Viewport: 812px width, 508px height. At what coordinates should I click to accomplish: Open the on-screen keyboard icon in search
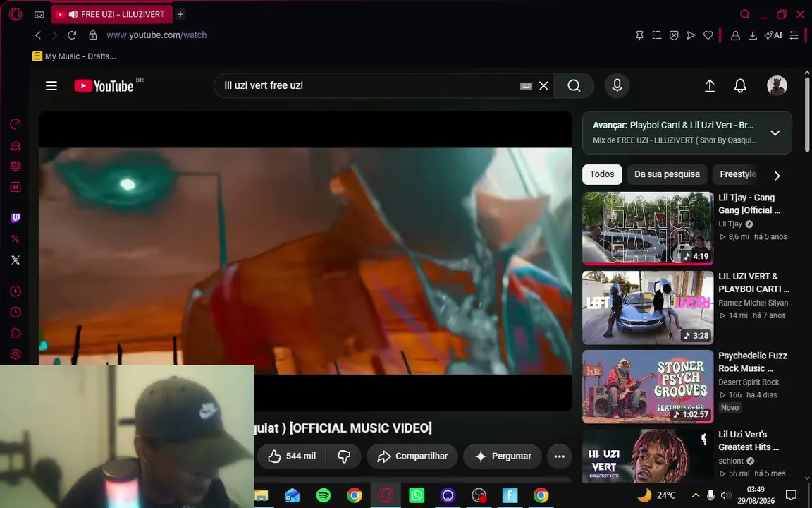(526, 86)
